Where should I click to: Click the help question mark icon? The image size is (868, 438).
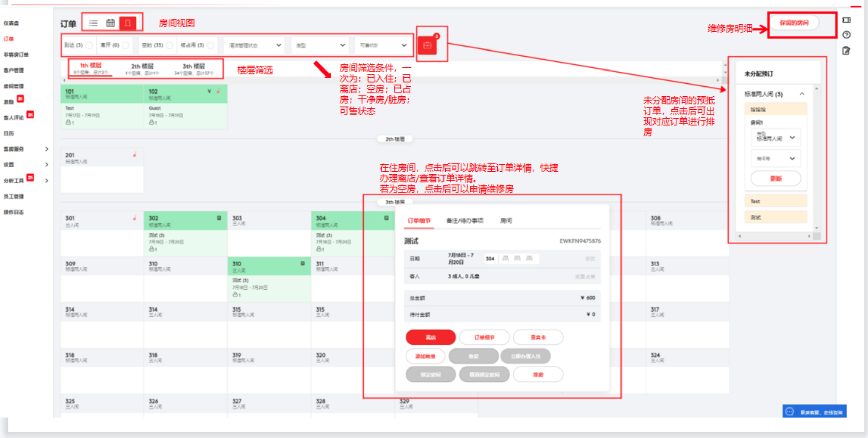tap(846, 35)
